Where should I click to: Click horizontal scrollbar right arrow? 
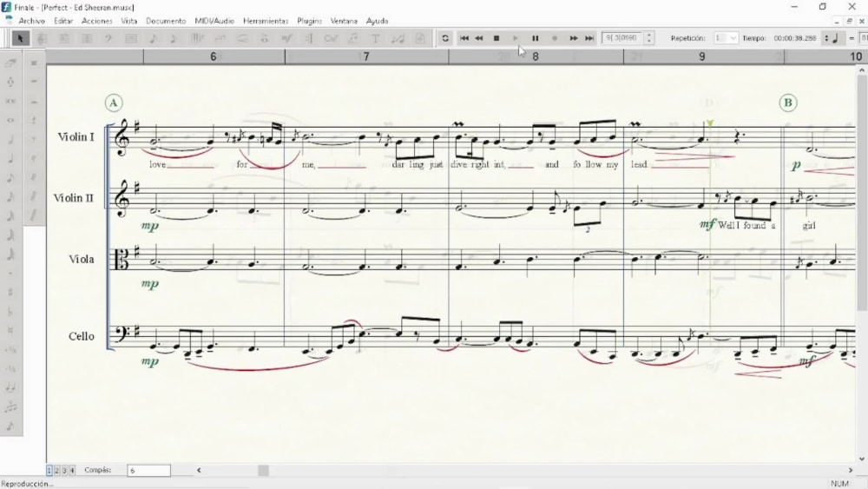pyautogui.click(x=851, y=470)
